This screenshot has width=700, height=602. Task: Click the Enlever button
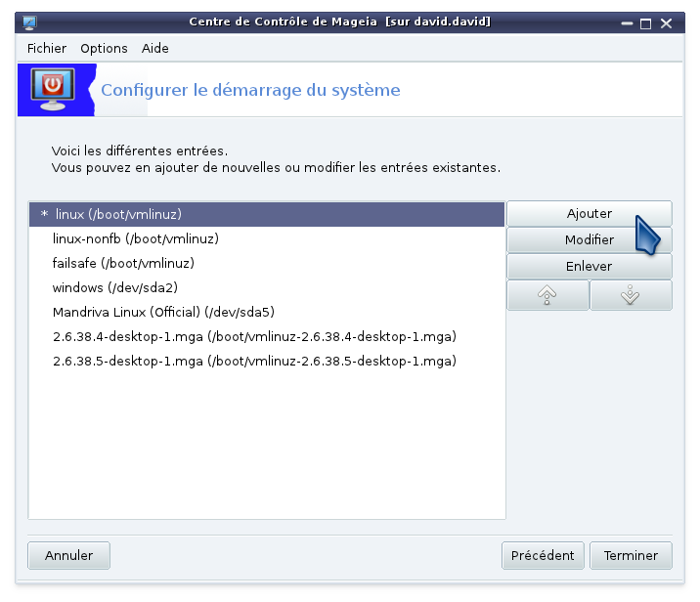590,267
